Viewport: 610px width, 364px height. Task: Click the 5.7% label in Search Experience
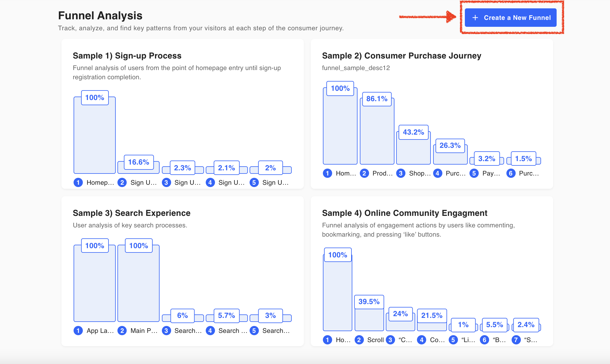click(227, 316)
